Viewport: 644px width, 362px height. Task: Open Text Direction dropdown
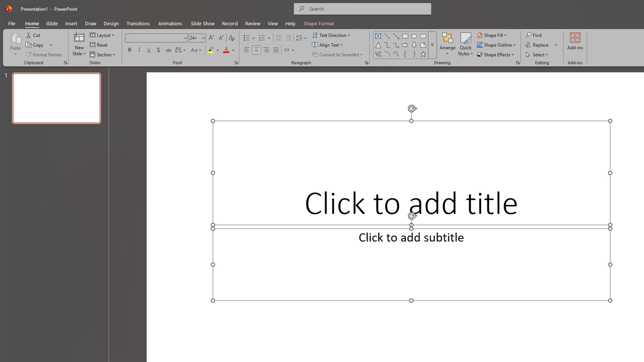tap(331, 35)
